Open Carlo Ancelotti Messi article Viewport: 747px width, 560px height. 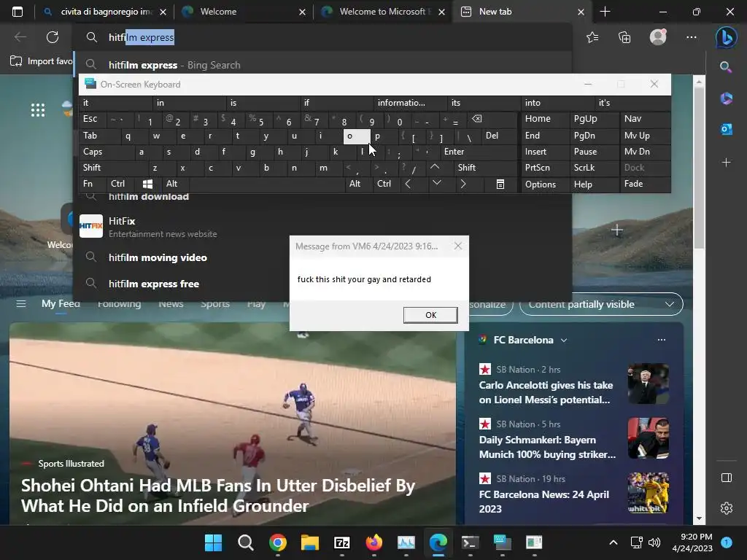point(546,392)
